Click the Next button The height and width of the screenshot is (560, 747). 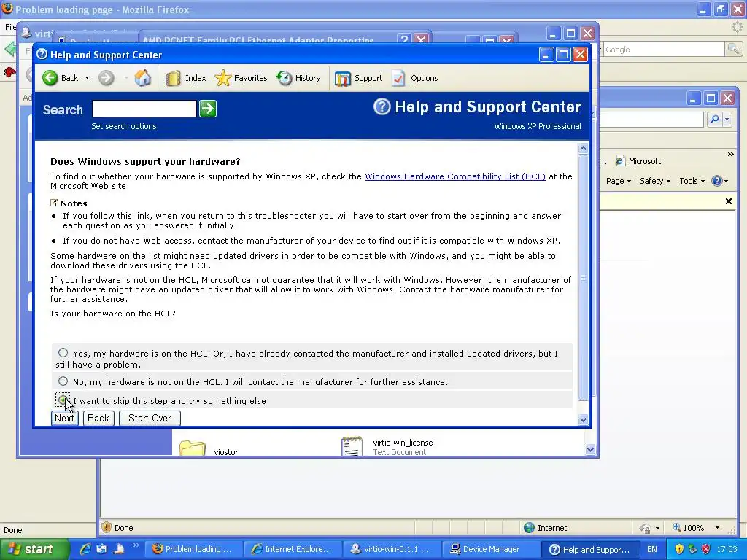coord(64,418)
